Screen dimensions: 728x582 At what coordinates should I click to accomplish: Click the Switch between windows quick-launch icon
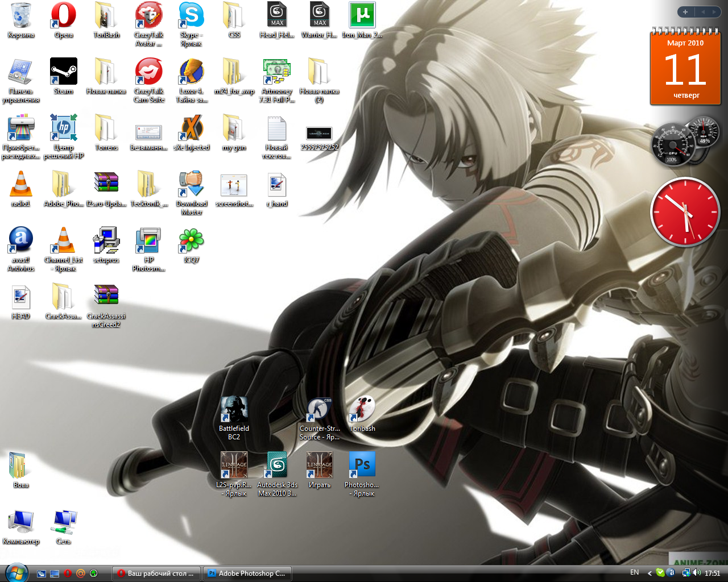42,573
